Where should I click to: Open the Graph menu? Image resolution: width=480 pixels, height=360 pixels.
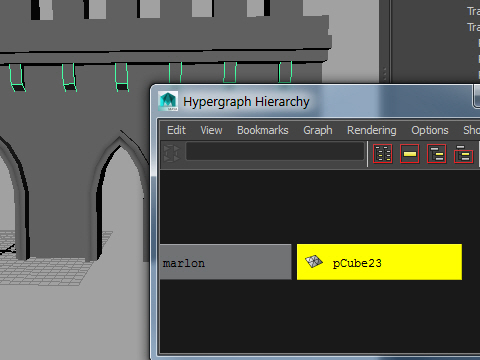(318, 130)
